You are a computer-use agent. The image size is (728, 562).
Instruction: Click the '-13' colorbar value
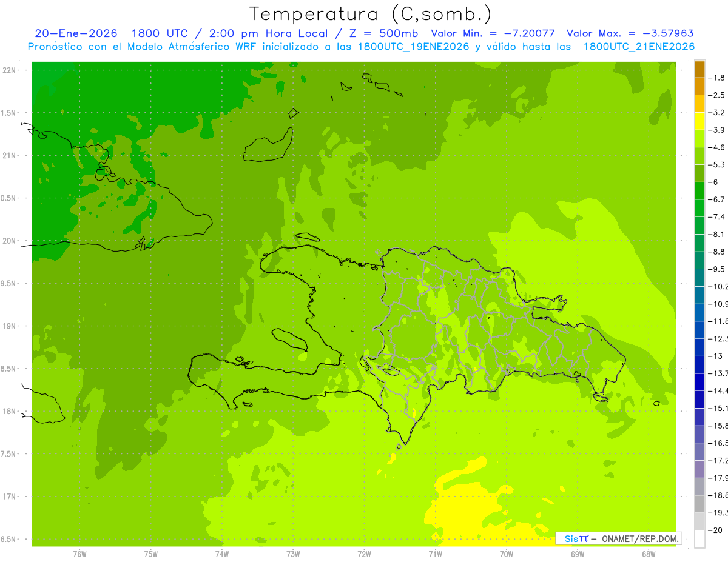[x=715, y=356]
